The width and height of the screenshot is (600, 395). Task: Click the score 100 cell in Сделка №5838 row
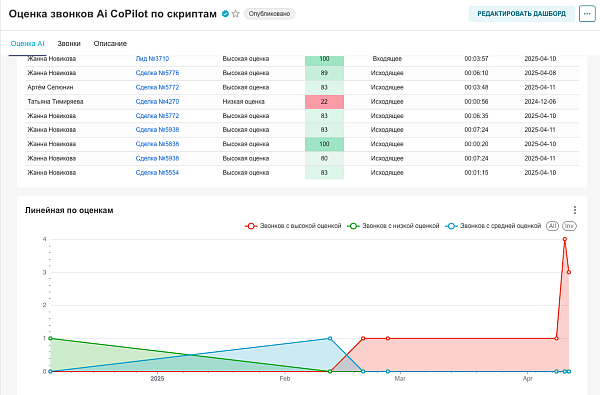click(x=324, y=144)
